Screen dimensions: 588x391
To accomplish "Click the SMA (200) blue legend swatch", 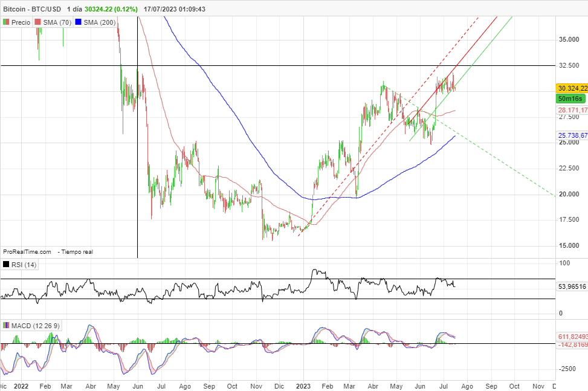I will point(78,22).
